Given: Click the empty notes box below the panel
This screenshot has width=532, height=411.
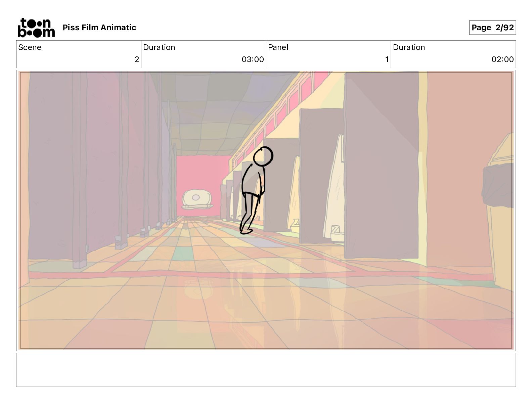Looking at the screenshot, I should point(266,370).
